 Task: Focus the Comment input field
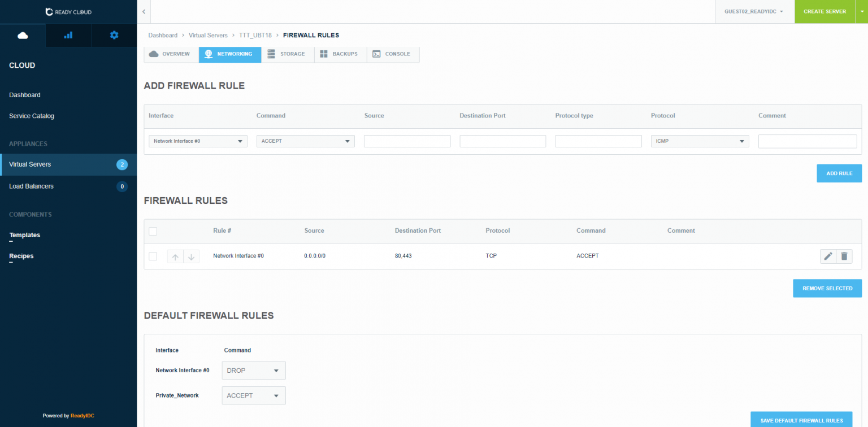808,141
